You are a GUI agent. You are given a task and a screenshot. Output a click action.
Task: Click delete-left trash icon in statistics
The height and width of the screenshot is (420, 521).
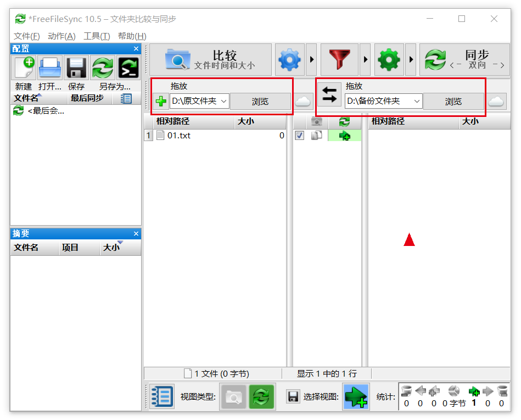click(x=406, y=391)
